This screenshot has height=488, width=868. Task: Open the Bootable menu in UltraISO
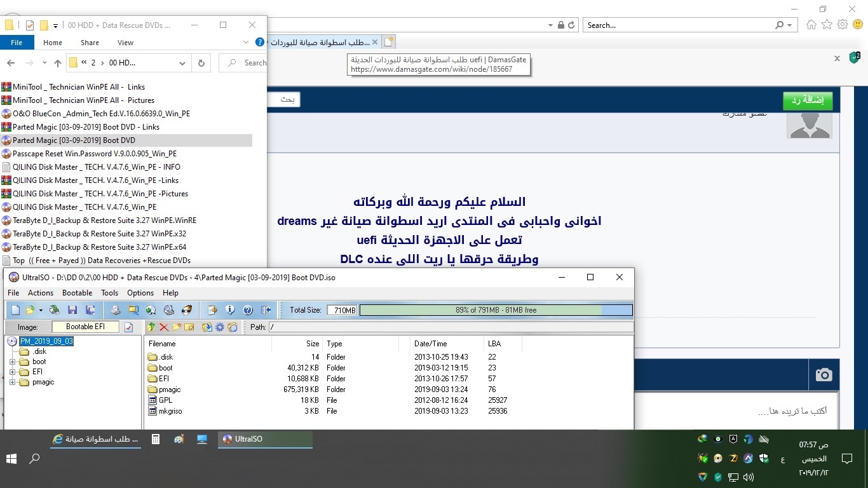point(78,293)
